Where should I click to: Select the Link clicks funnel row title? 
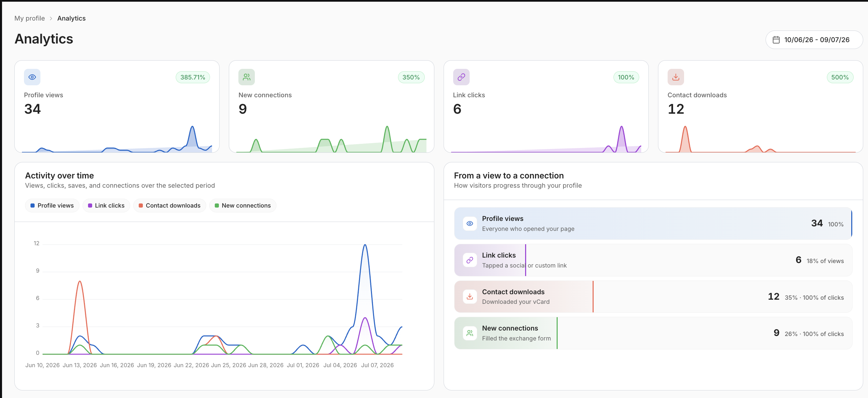[x=499, y=255]
